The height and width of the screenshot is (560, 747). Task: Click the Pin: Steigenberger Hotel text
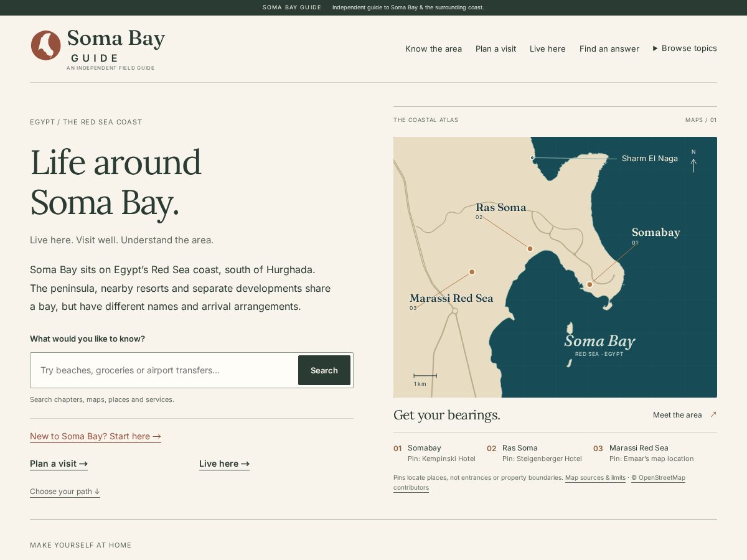click(x=542, y=459)
